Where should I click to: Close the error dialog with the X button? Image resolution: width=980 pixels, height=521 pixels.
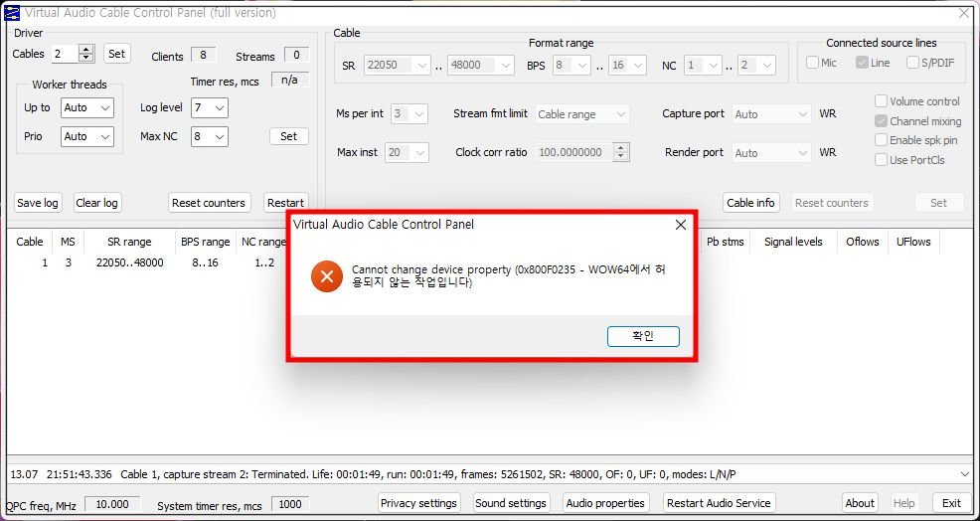tap(681, 225)
